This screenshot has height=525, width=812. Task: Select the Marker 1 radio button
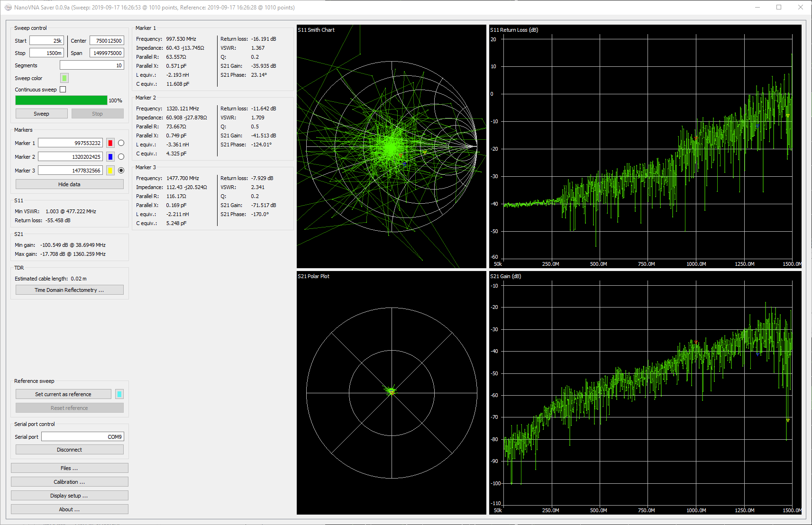point(121,143)
